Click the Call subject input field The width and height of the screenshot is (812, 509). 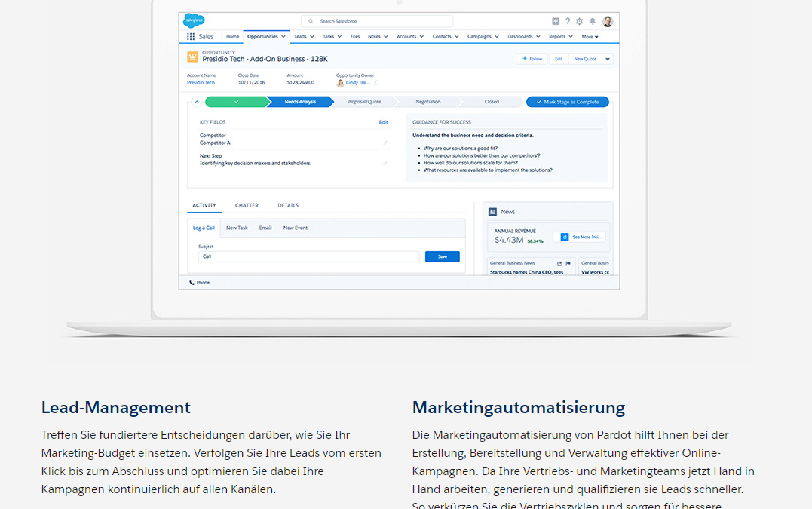point(308,257)
